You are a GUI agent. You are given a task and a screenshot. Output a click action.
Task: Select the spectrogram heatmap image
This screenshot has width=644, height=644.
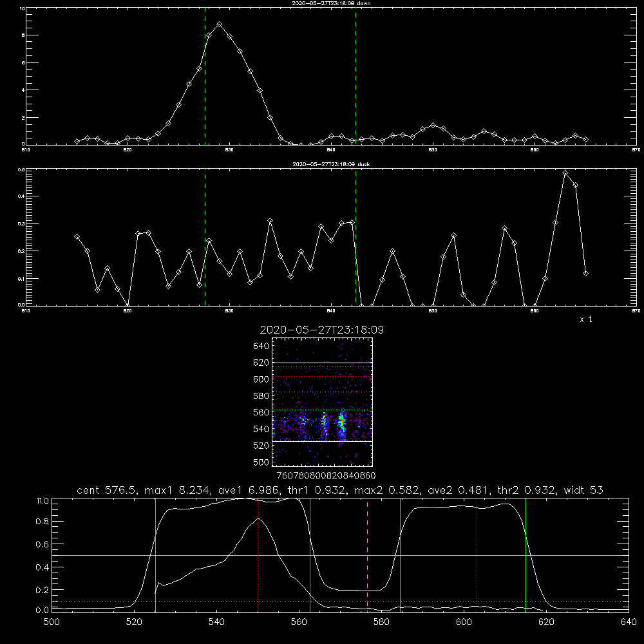click(x=323, y=402)
